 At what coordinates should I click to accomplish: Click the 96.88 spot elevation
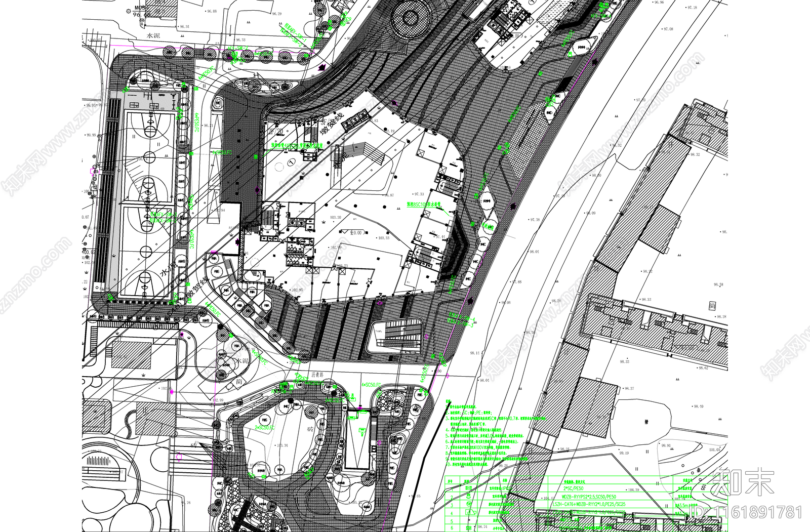point(212,11)
